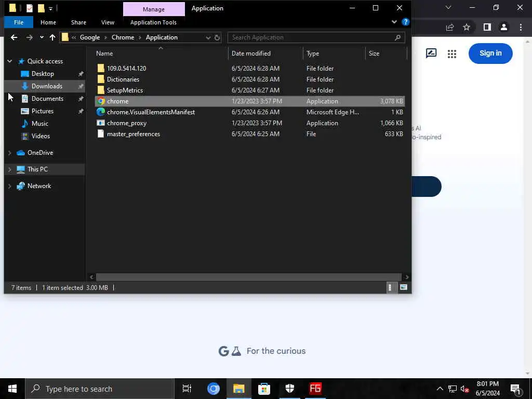The height and width of the screenshot is (399, 532).
Task: Expand the OneDrive tree node
Action: [9, 153]
